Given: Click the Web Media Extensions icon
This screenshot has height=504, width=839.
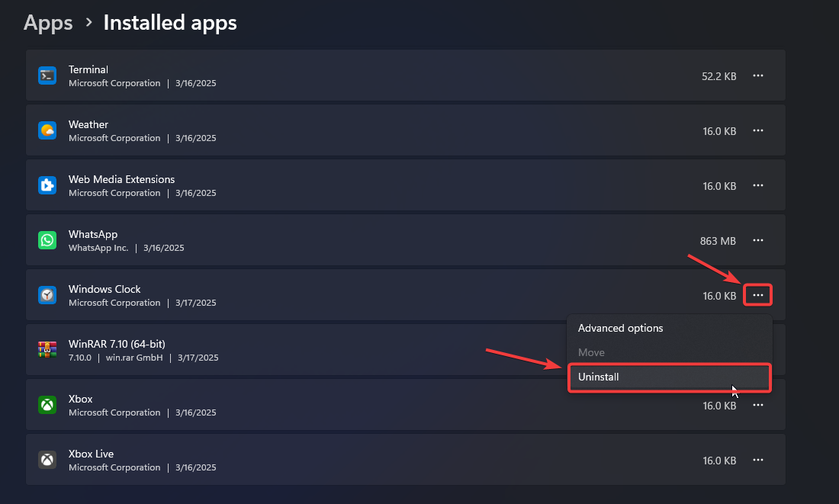Looking at the screenshot, I should (x=47, y=185).
